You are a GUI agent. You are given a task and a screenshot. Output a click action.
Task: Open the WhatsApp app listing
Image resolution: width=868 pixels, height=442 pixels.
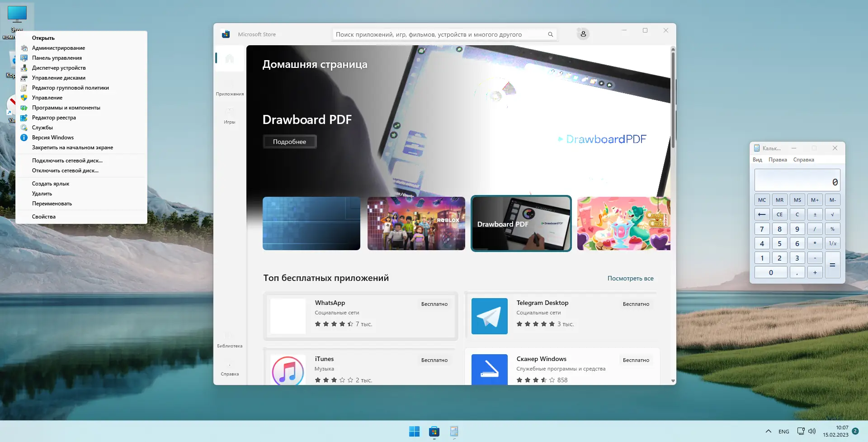[x=360, y=316]
